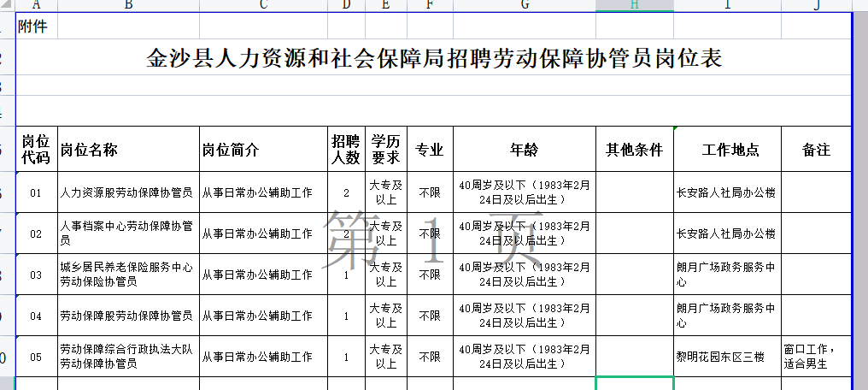
Task: Select 大专及以上 for position 03
Action: click(386, 275)
